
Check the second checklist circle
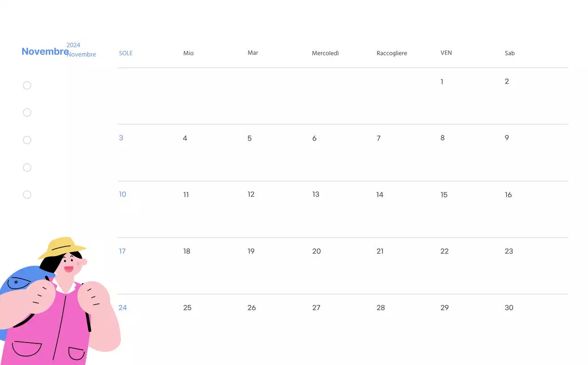pos(27,112)
